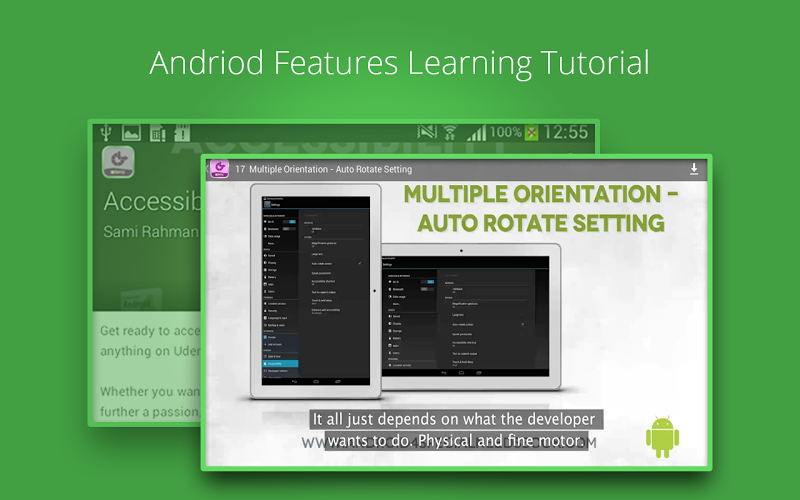Tap the cellular signal bars icon
The image size is (800, 500).
476,134
